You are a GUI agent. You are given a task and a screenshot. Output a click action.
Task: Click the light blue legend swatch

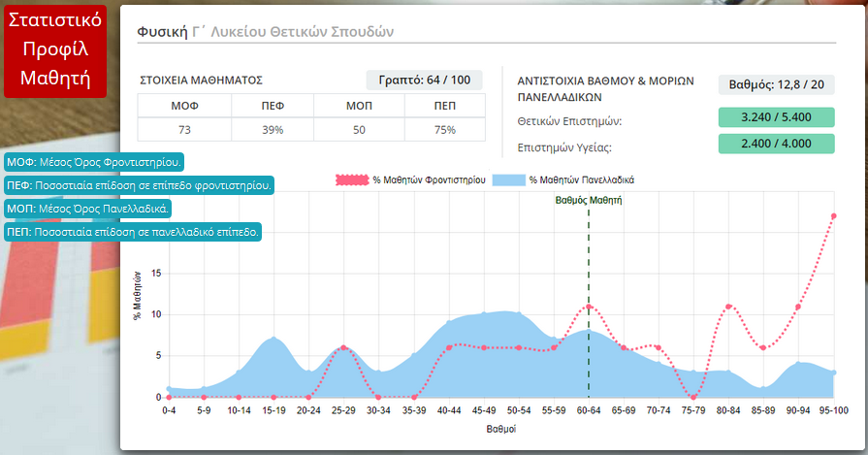(507, 180)
